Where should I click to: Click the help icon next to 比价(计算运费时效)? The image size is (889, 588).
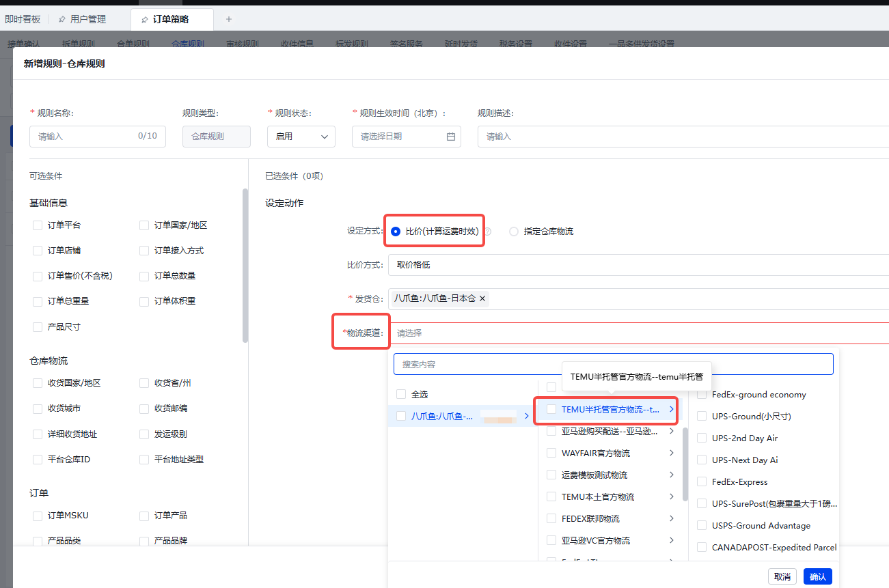[488, 232]
